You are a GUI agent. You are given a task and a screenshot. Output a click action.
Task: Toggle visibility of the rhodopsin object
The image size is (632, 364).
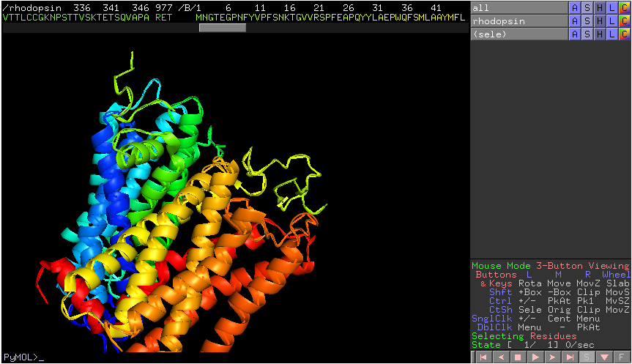[x=519, y=21]
